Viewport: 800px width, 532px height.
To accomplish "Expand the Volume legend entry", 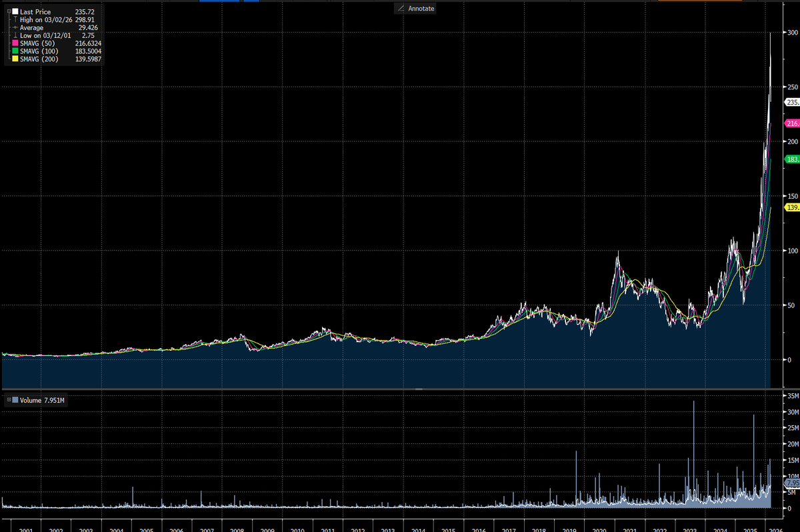I will point(8,400).
